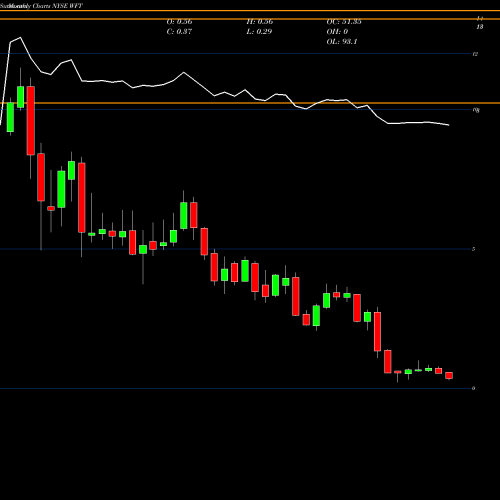Click the 'OC: 51.35' reading
The image size is (500, 500).
click(344, 22)
